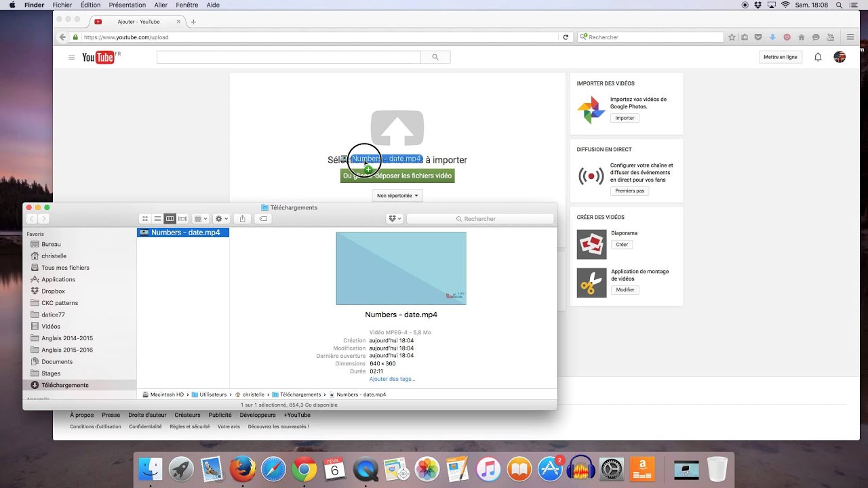This screenshot has width=868, height=488.
Task: Open the Non répertoriée privacy dropdown
Action: coord(397,195)
